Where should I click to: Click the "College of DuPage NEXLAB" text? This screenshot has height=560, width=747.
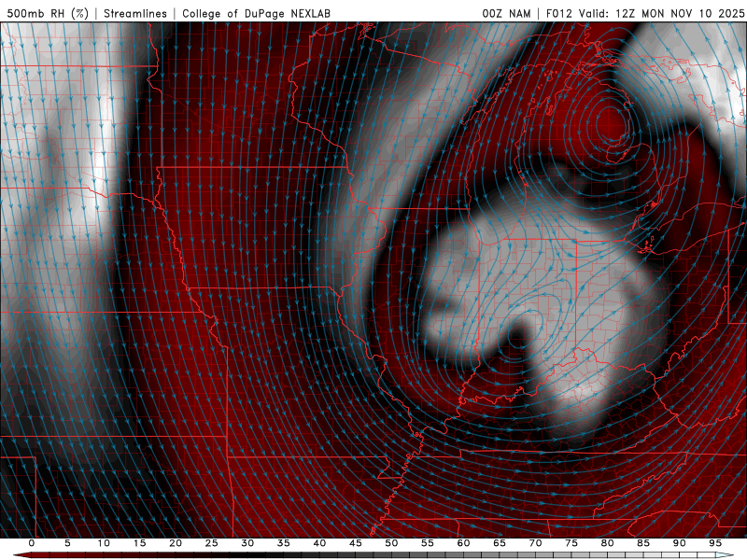tap(256, 13)
